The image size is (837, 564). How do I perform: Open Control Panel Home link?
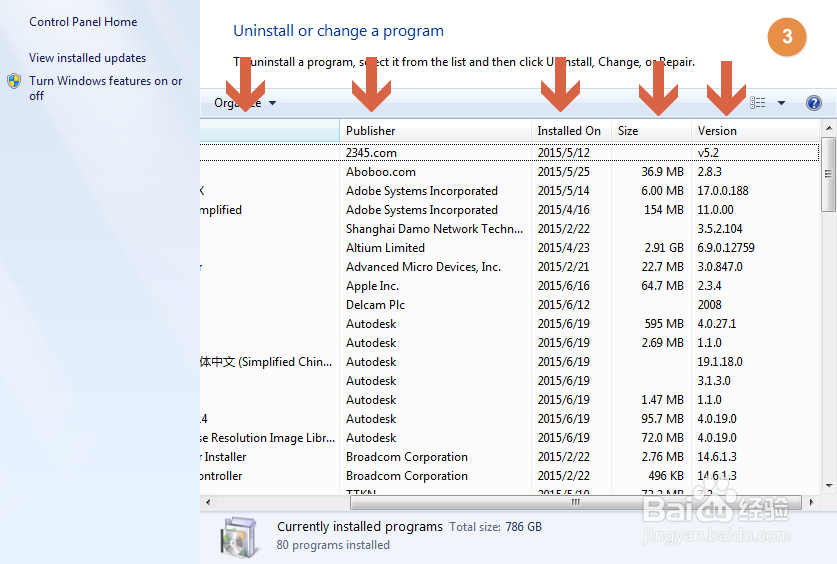click(83, 22)
